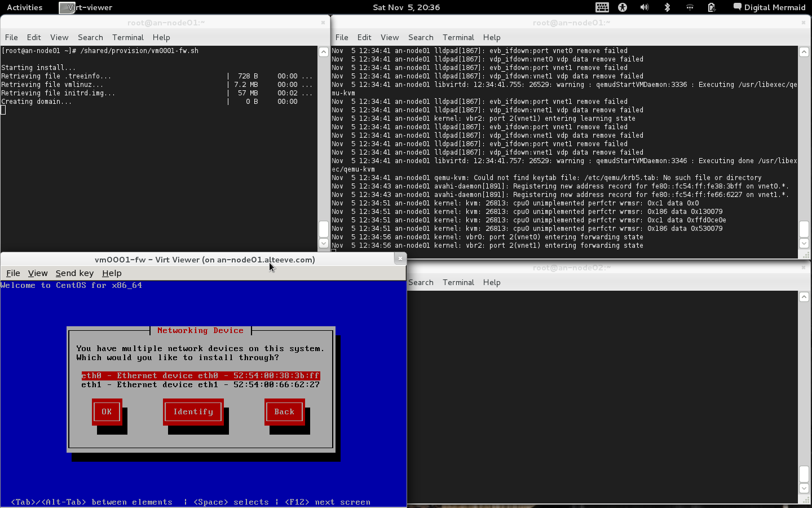Open Terminal menu in right an-node01 terminal

tap(458, 37)
